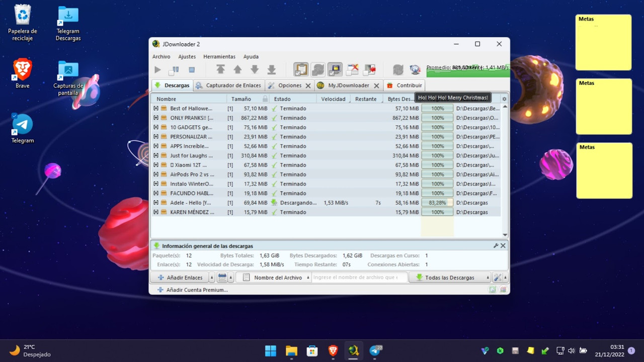Toggle the red-cross silent mode icon

353,69
